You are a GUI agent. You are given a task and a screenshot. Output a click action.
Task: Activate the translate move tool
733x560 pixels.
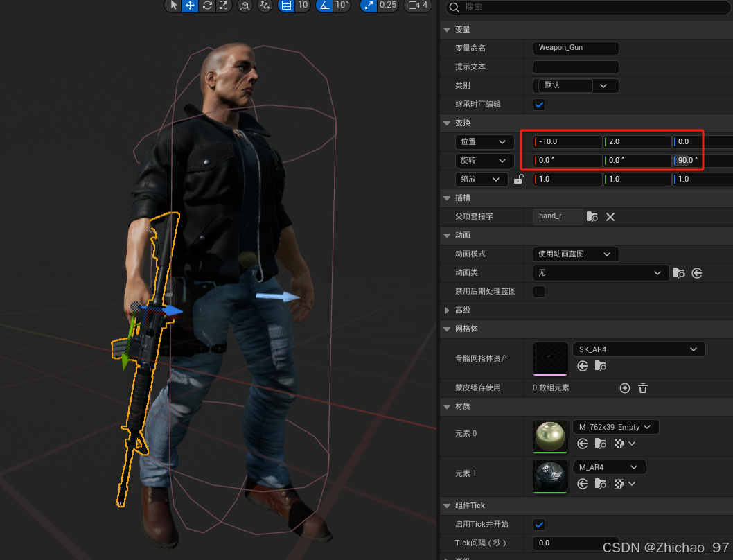point(190,5)
